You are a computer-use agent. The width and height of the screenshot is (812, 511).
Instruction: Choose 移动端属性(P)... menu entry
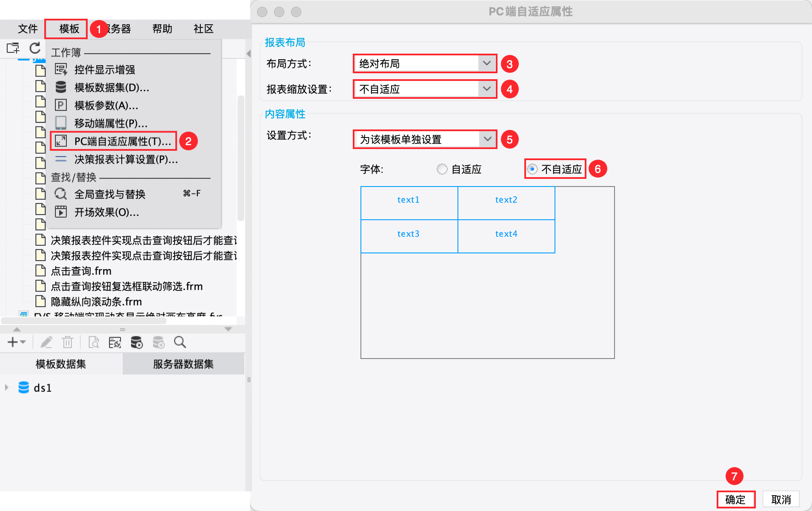pos(111,123)
